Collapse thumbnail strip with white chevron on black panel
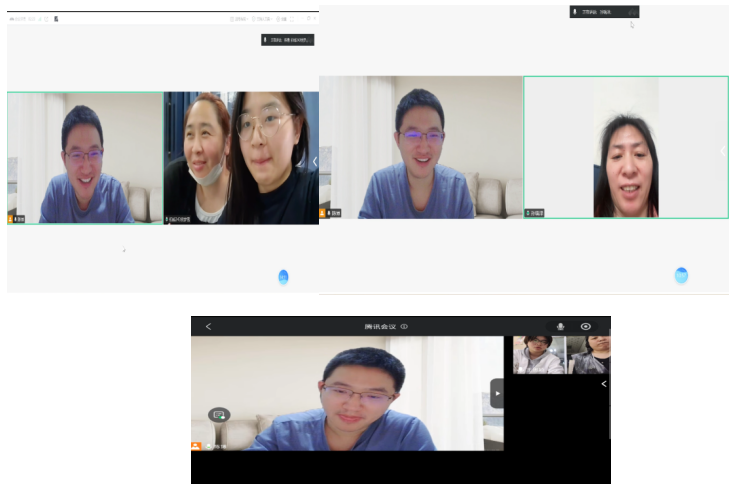Screen dimensions: 754x487 pyautogui.click(x=603, y=384)
